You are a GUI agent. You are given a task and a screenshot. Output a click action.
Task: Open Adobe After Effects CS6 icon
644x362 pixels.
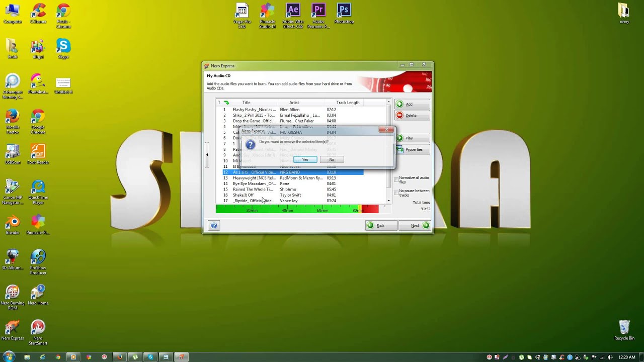[x=293, y=16]
